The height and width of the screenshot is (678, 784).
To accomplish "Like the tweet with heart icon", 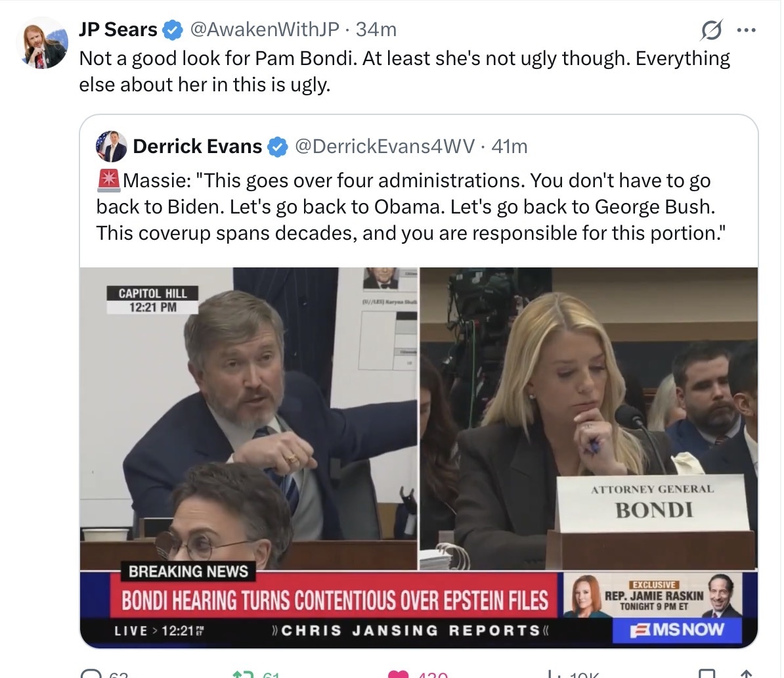I will point(398,673).
